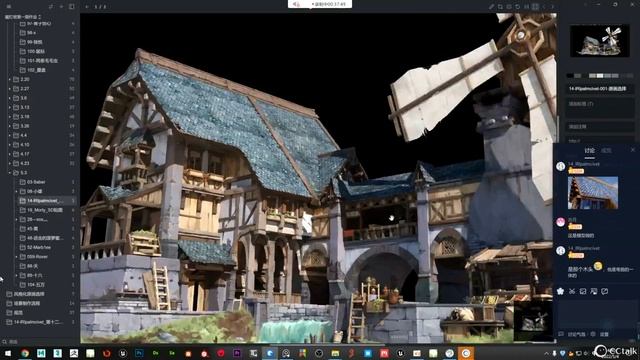
Task: Click the search magnifier at sidebar bottom
Action: tap(4, 342)
